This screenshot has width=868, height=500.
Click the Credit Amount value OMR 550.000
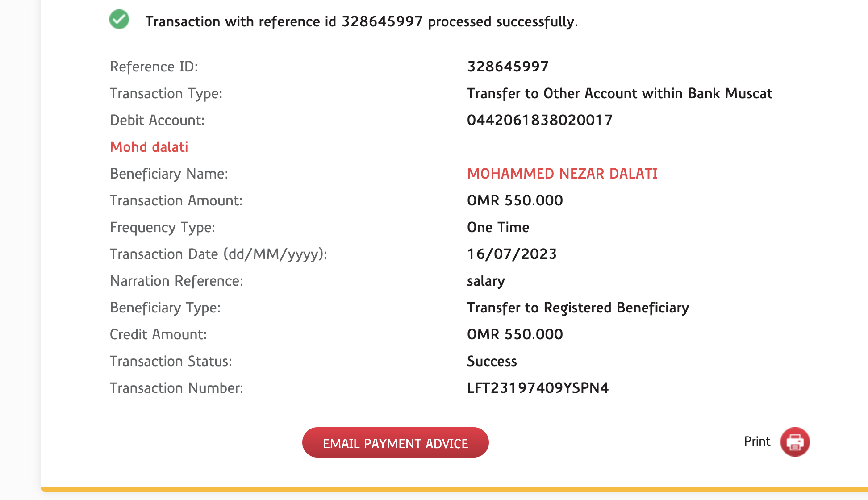click(515, 334)
